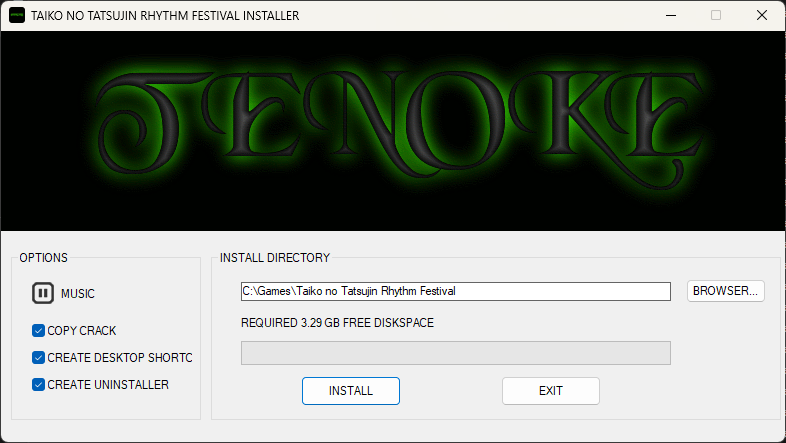
Task: Open the BROWSER... folder picker
Action: click(x=725, y=291)
